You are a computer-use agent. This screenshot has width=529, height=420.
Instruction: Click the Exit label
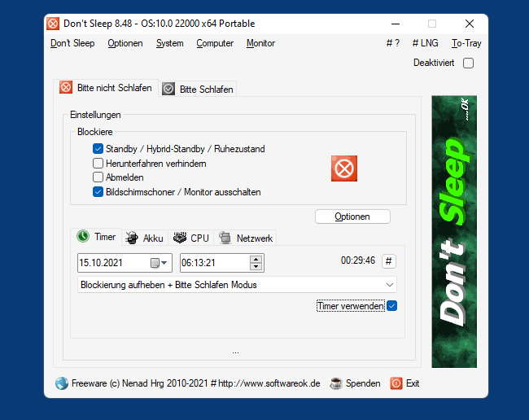pos(413,383)
